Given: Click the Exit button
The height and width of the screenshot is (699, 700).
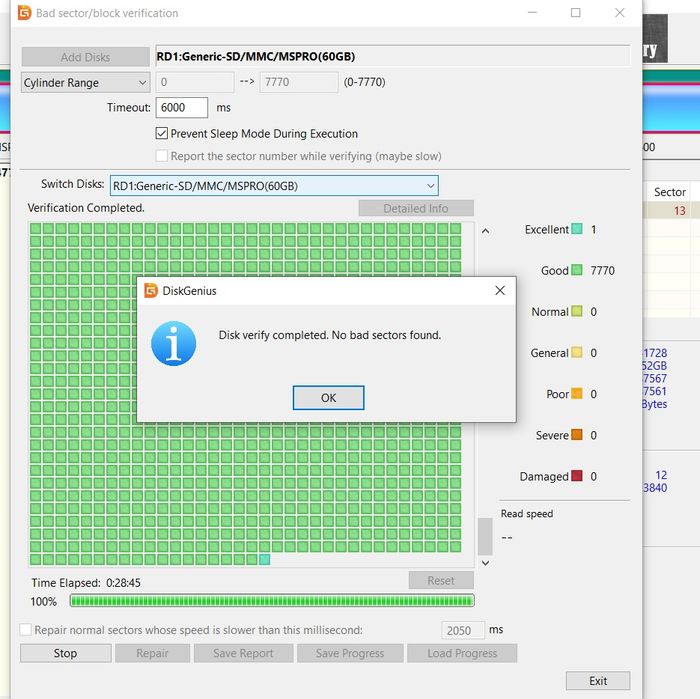Looking at the screenshot, I should click(x=598, y=681).
